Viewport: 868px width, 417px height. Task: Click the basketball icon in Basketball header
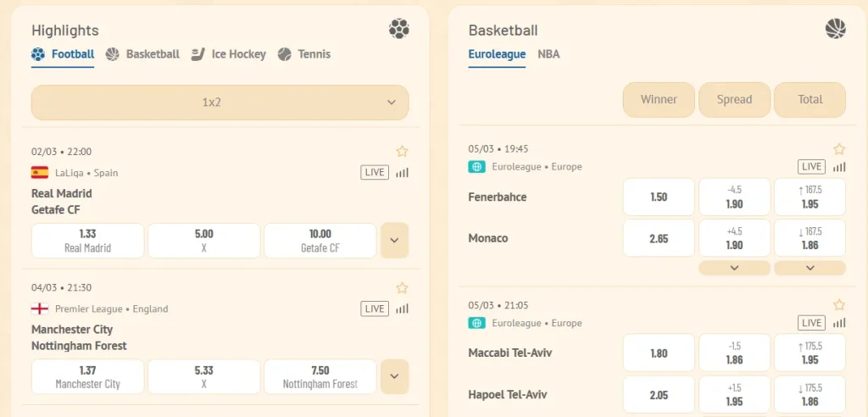[835, 28]
